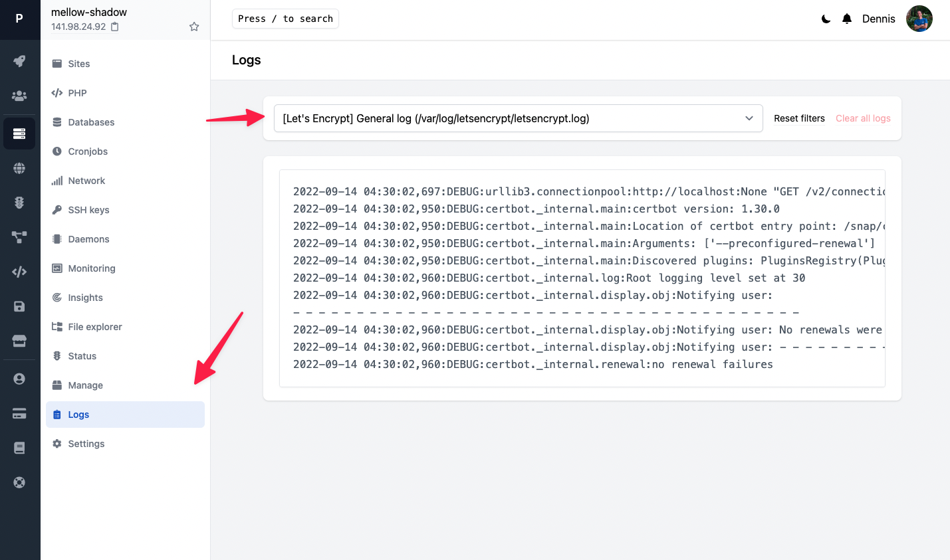
Task: Open Network in the server menu
Action: [x=125, y=181]
